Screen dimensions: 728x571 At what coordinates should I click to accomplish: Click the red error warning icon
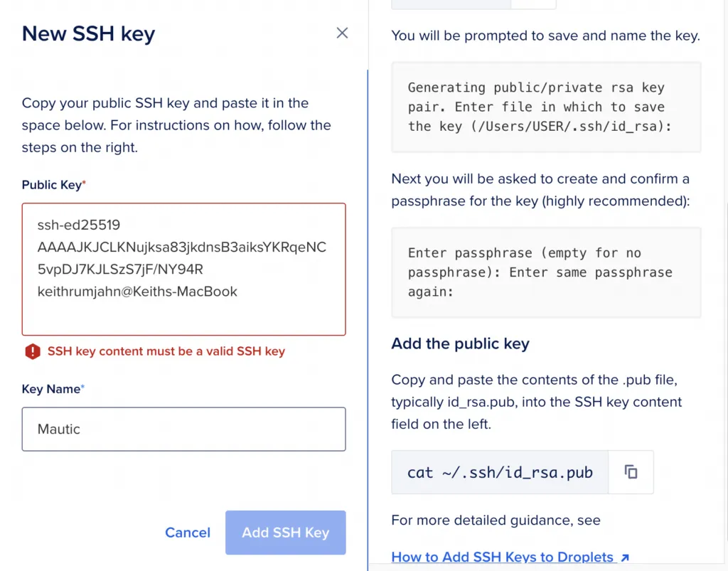33,351
